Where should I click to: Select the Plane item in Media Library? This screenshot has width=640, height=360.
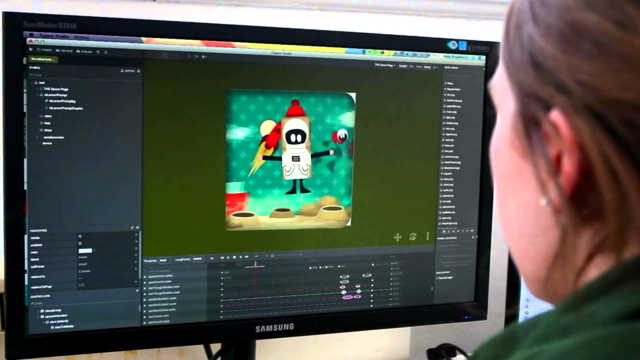[450, 83]
